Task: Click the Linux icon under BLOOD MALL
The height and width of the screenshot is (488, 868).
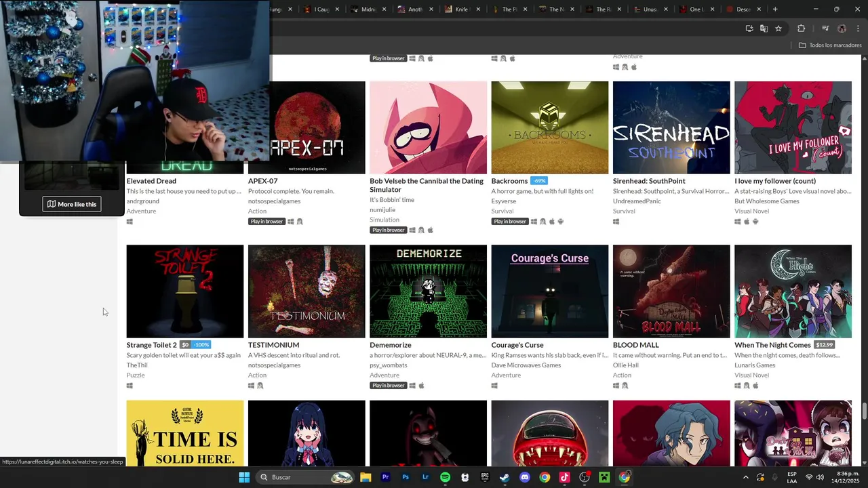Action: (625, 386)
